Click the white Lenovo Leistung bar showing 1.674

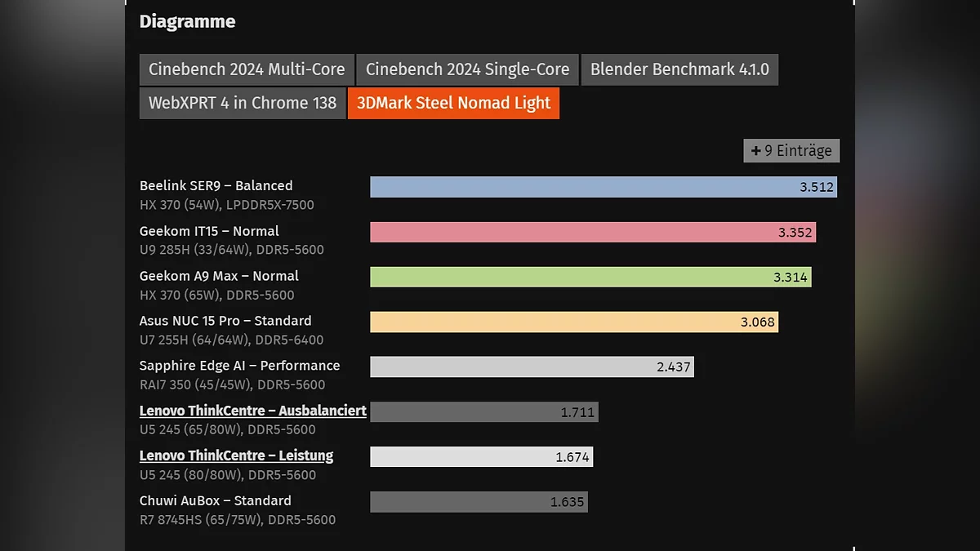click(x=481, y=457)
